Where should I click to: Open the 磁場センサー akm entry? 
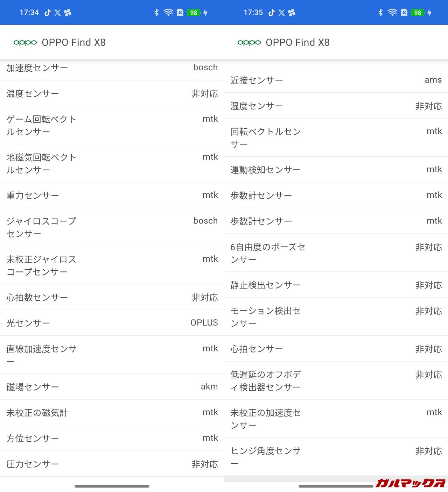[x=112, y=387]
